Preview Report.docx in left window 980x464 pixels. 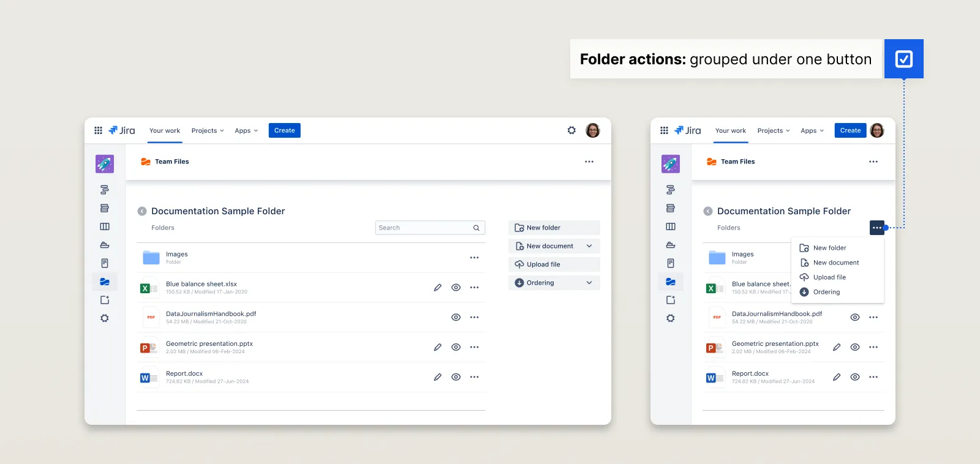click(456, 377)
